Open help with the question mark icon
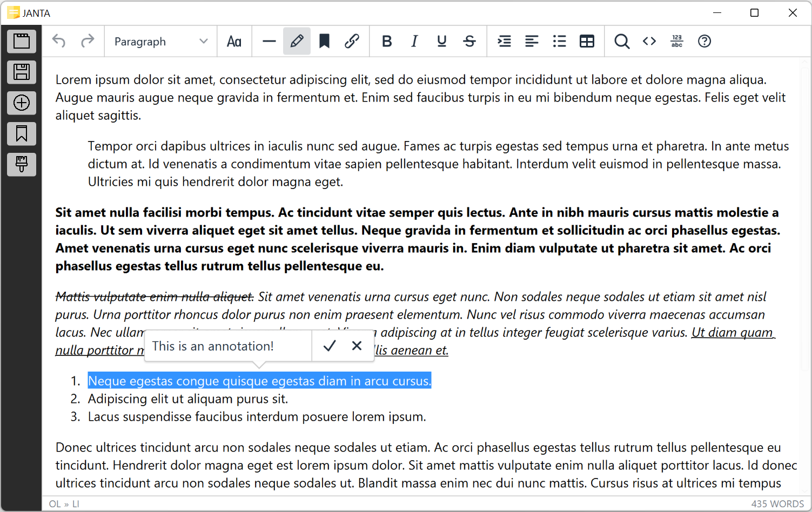Screen dimensions: 812x512 point(704,41)
